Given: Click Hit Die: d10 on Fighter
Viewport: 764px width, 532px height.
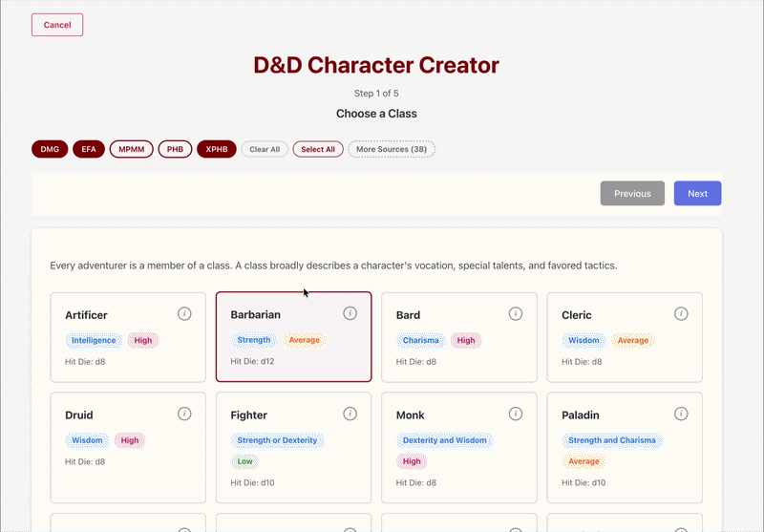Looking at the screenshot, I should point(252,482).
